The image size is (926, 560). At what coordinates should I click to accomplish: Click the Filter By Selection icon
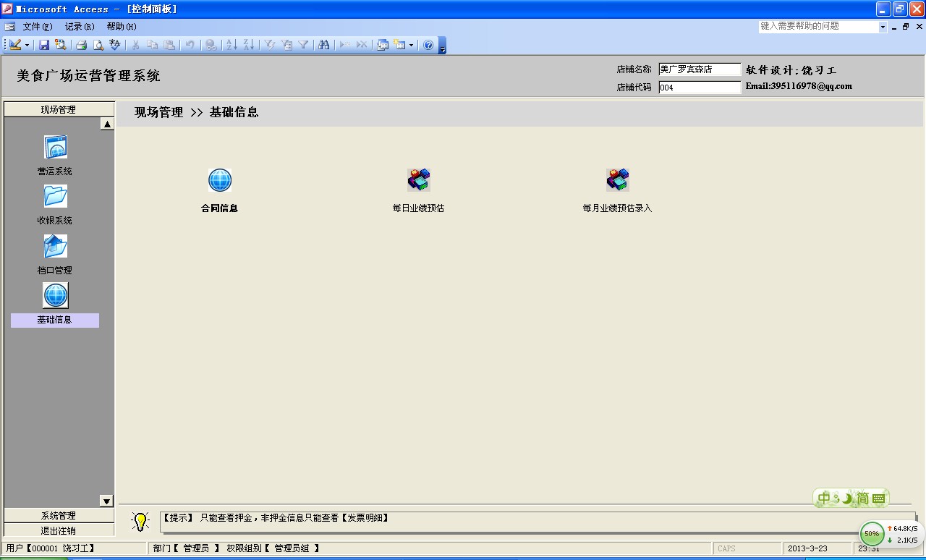270,45
